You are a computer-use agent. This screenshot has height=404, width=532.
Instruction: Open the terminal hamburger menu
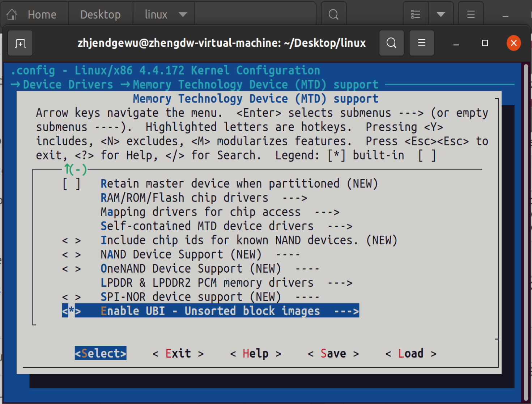click(422, 43)
